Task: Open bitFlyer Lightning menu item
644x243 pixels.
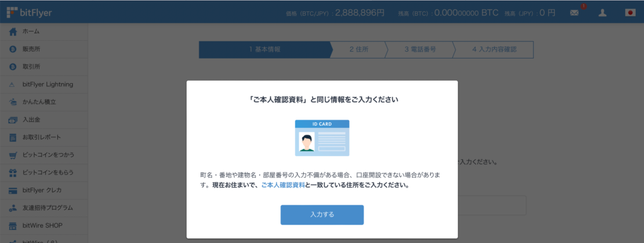Action: 44,85
